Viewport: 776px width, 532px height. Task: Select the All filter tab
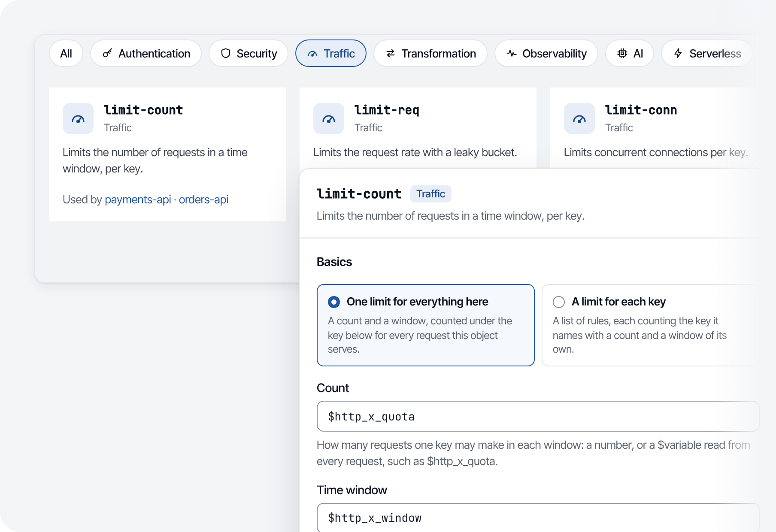(x=66, y=53)
